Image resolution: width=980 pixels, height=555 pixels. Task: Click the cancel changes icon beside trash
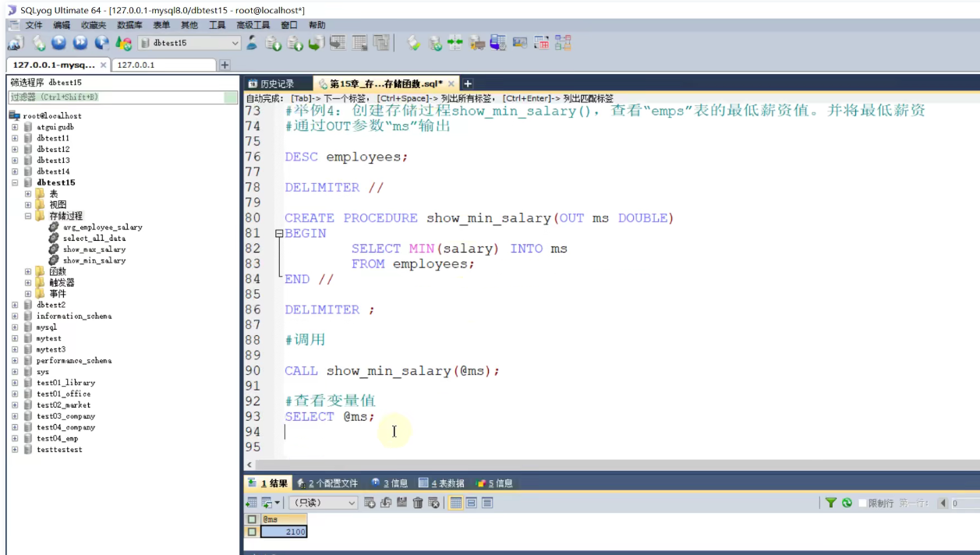(433, 503)
